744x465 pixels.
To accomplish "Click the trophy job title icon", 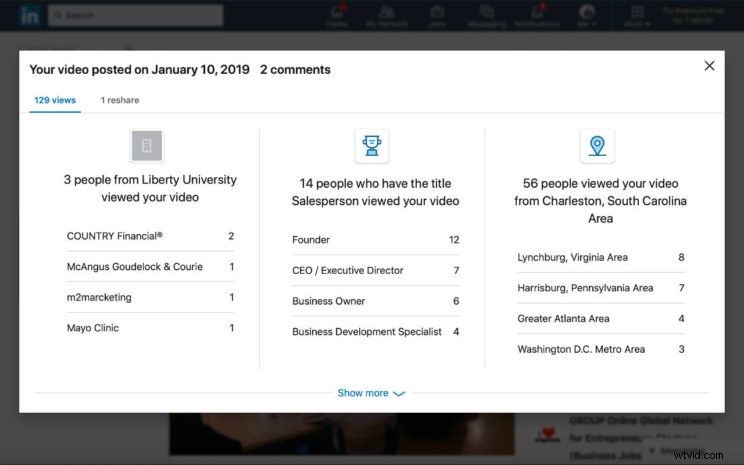I will tap(372, 146).
